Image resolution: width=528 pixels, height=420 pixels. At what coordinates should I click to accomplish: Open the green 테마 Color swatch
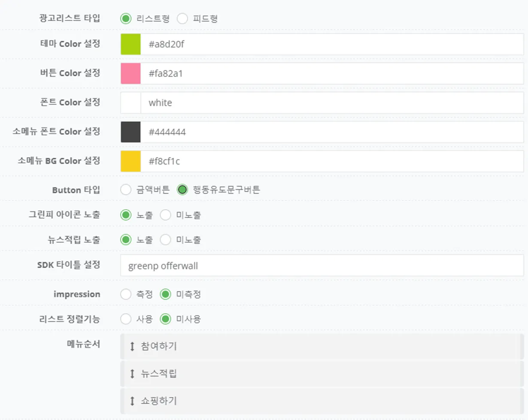[130, 44]
